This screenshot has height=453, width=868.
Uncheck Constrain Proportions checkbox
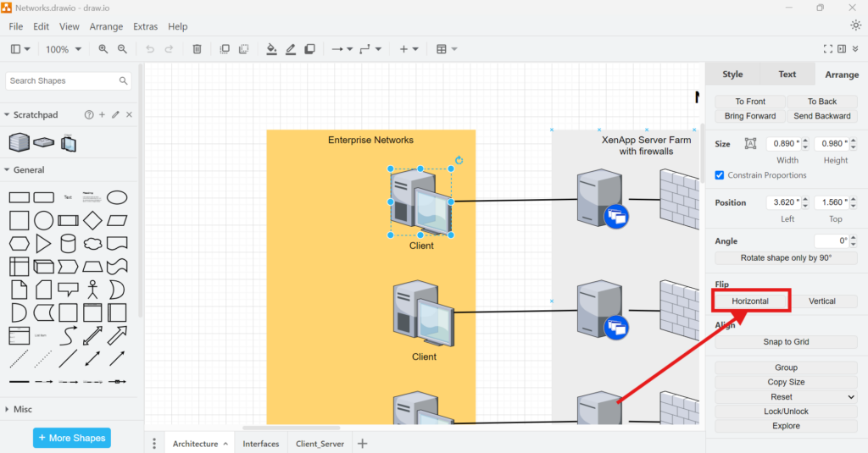(x=719, y=174)
